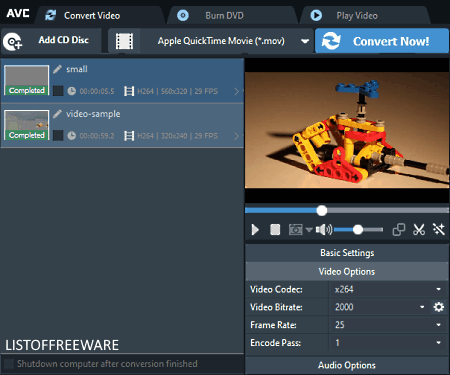Click the video-sample thumbnail
Screen dimensions: 450x375
click(26, 125)
